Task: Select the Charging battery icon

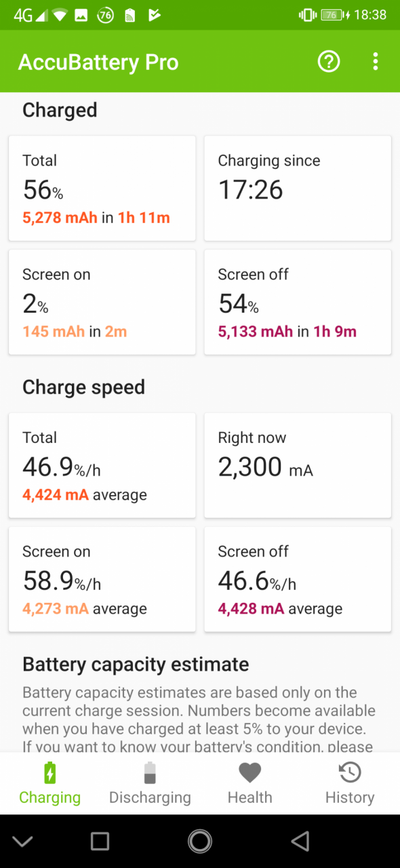Action: [x=49, y=773]
